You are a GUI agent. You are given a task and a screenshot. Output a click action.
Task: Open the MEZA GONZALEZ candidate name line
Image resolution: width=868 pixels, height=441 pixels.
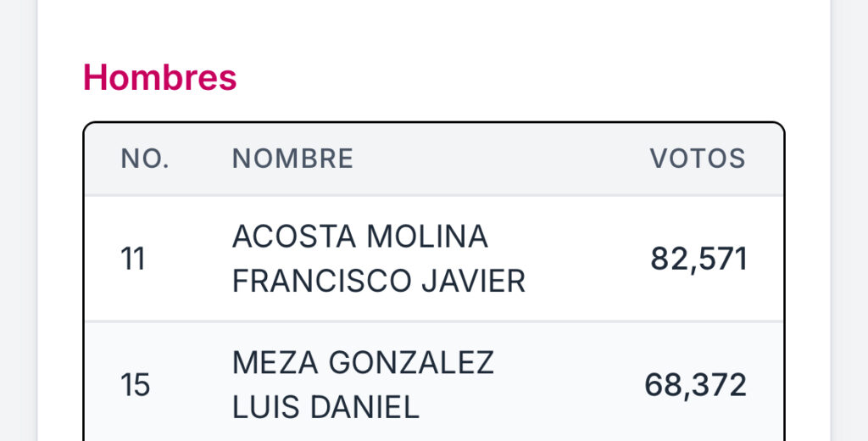[x=363, y=363]
